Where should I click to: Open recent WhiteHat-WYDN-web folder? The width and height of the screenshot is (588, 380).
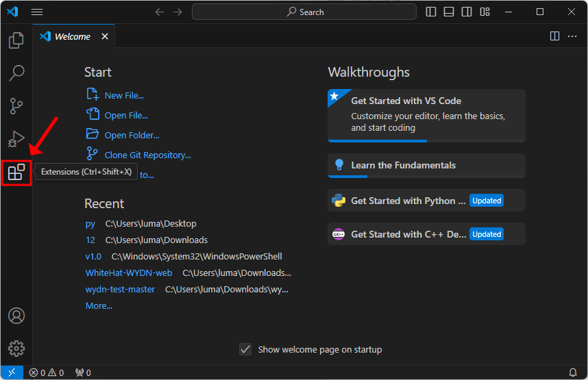(x=129, y=273)
